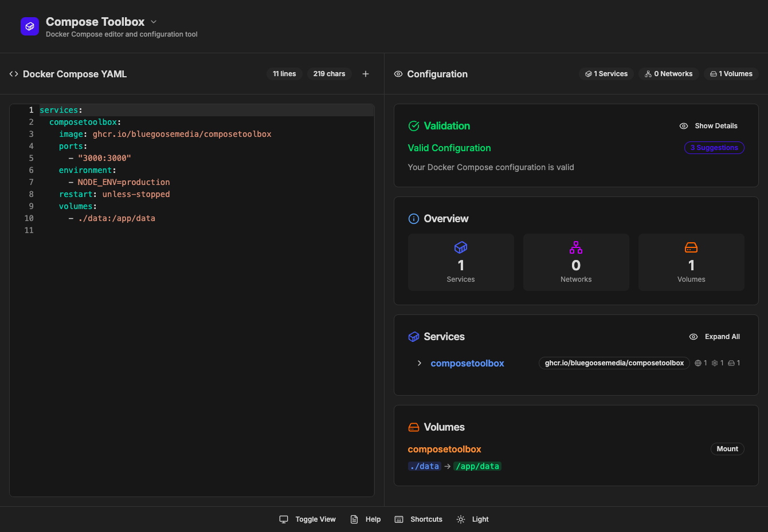Click the 'restart: unless-stopped' line
Viewport: 768px width, 532px height.
coord(115,194)
